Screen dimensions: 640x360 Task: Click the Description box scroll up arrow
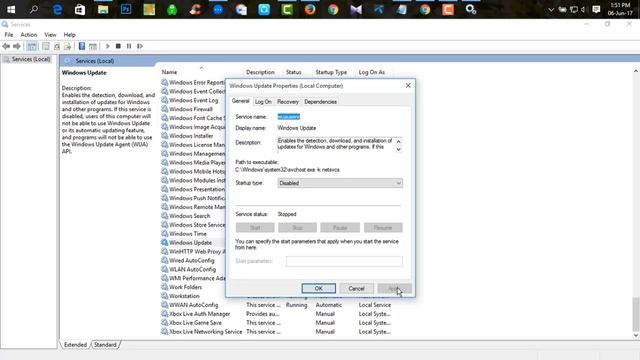[x=398, y=141]
